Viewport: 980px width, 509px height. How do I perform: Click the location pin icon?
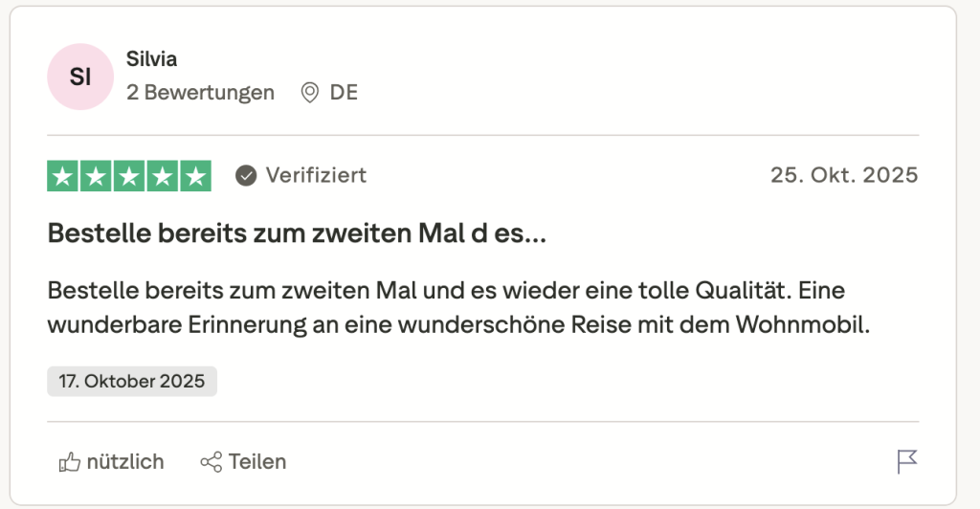coord(309,93)
